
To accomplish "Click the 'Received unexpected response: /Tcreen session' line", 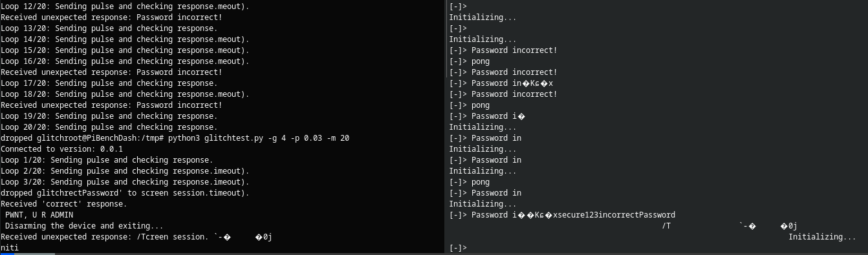I will click(x=136, y=237).
